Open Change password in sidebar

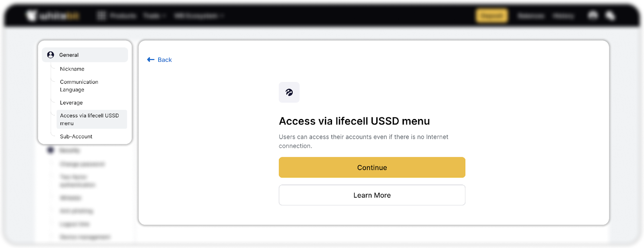tap(82, 164)
